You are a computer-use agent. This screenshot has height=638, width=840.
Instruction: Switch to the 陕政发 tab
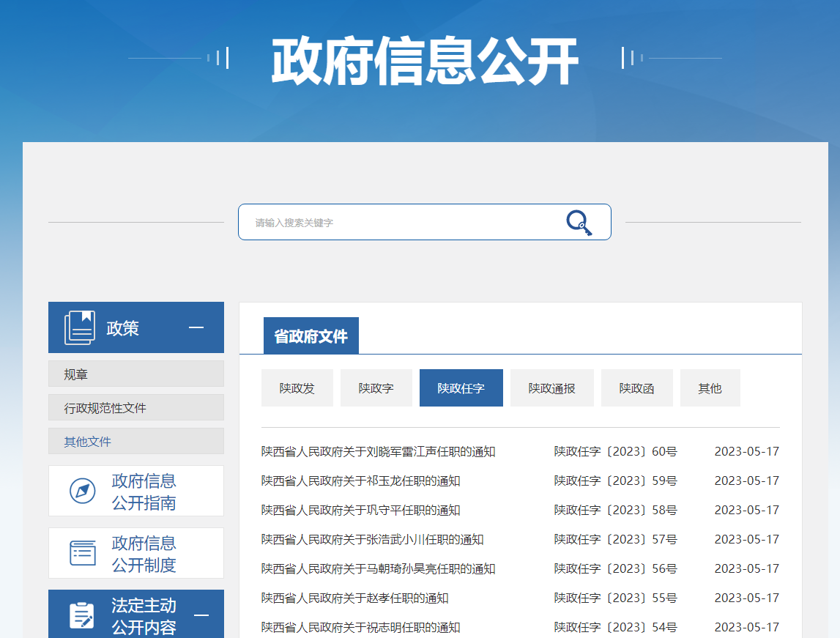297,387
